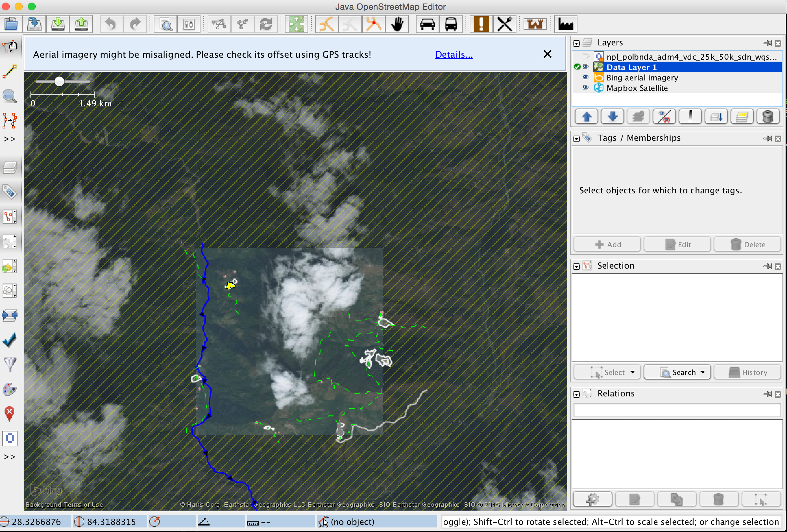Expand the Selection panel section

(x=576, y=266)
